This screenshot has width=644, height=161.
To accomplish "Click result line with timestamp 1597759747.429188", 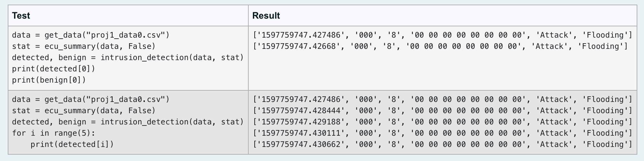I will pos(443,122).
